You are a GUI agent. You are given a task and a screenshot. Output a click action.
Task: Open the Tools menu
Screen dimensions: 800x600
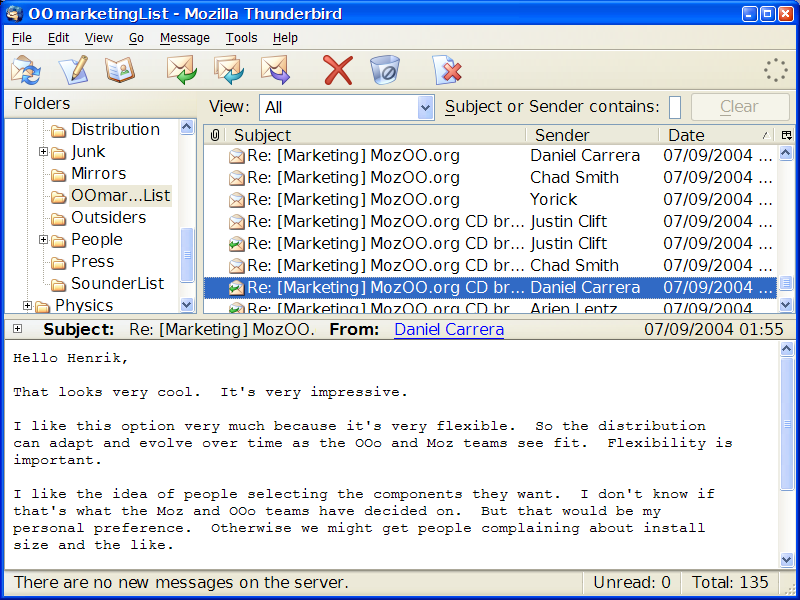[x=241, y=38]
